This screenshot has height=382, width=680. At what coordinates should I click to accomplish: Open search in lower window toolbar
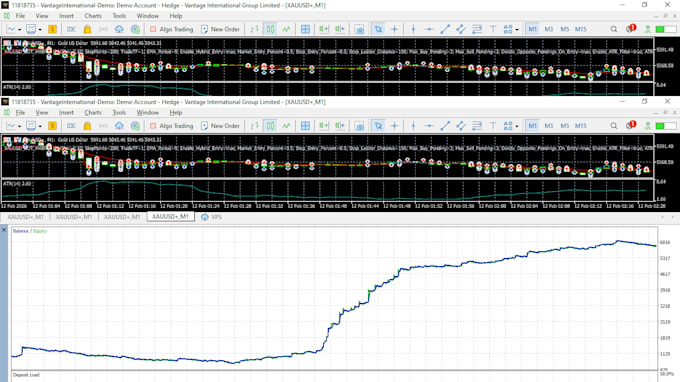click(614, 126)
